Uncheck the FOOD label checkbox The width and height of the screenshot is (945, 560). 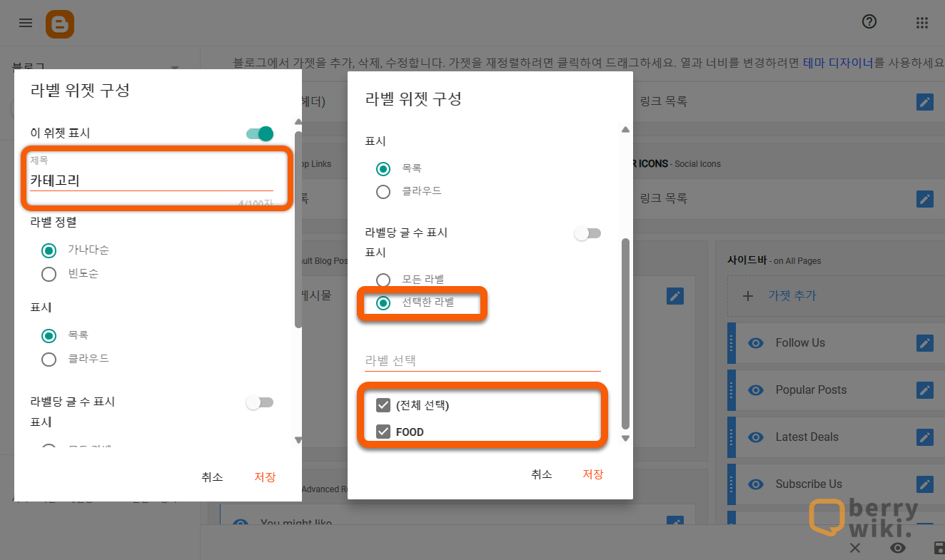pos(383,432)
